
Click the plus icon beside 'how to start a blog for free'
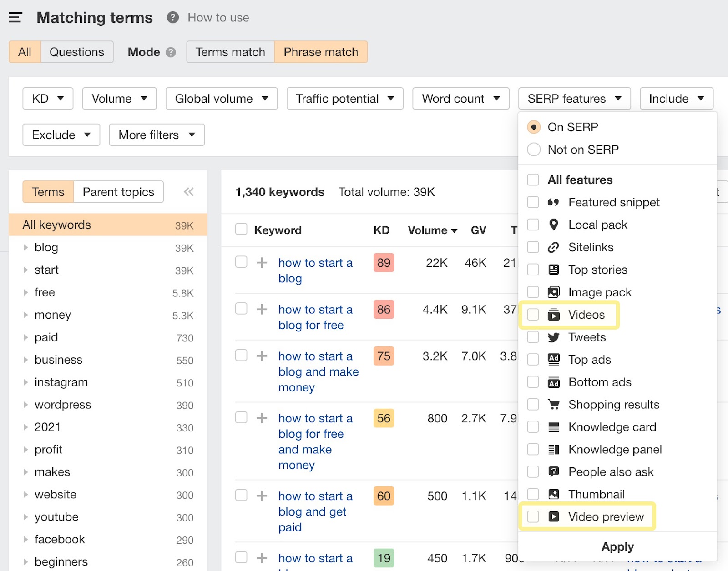click(x=262, y=309)
